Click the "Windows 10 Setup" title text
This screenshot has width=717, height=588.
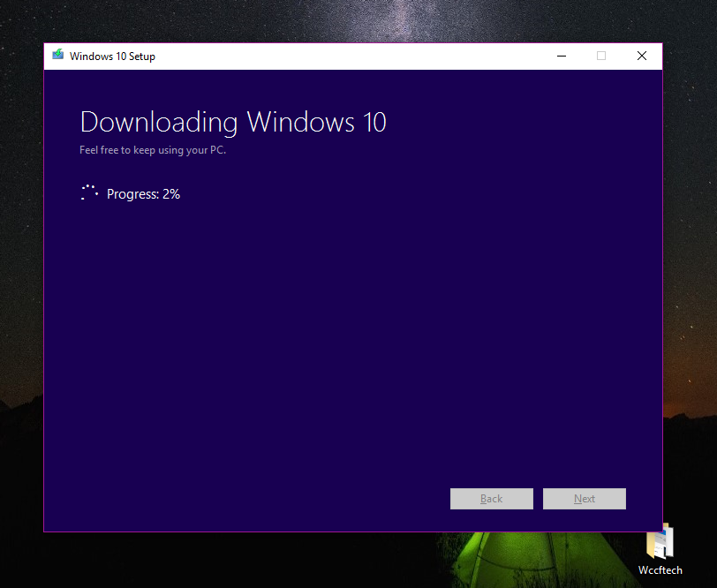click(x=112, y=57)
